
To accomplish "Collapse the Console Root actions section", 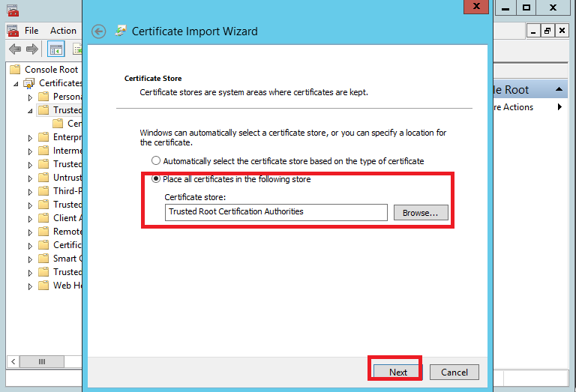I will pyautogui.click(x=559, y=90).
